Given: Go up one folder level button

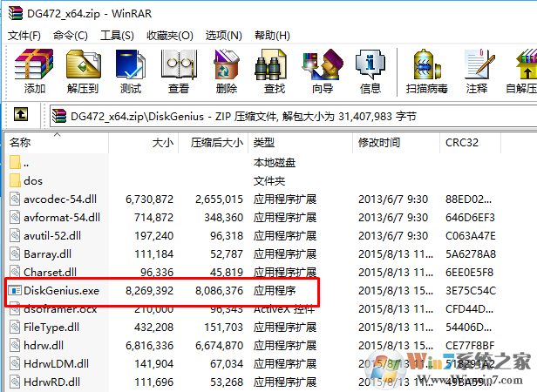Looking at the screenshot, I should (x=21, y=114).
